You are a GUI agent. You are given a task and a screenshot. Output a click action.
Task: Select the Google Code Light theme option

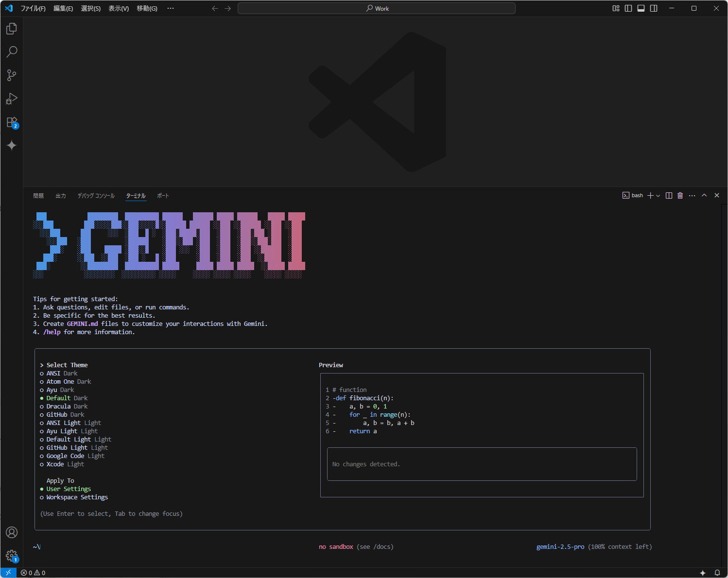[x=72, y=456]
